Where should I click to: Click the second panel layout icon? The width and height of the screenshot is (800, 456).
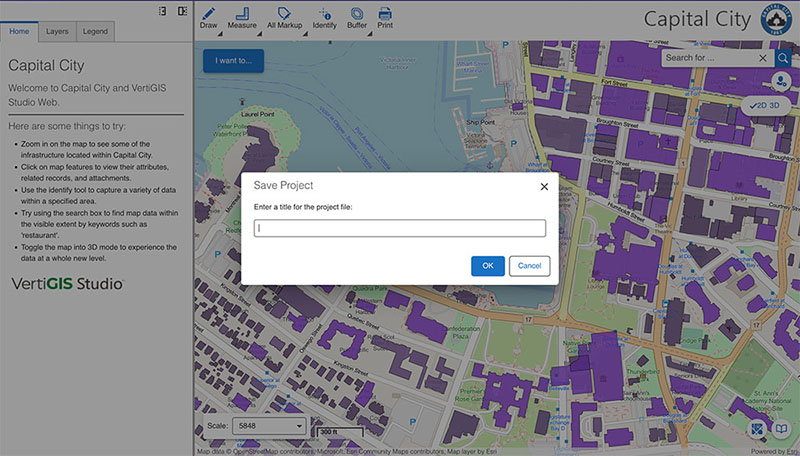pos(182,11)
